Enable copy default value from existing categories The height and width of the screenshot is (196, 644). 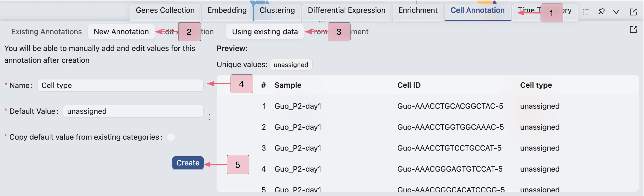[x=171, y=137]
